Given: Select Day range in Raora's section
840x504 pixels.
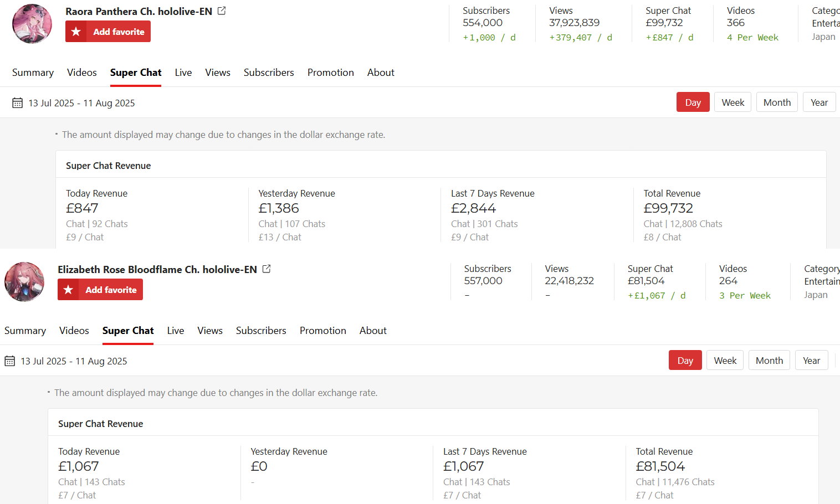Looking at the screenshot, I should (x=693, y=102).
